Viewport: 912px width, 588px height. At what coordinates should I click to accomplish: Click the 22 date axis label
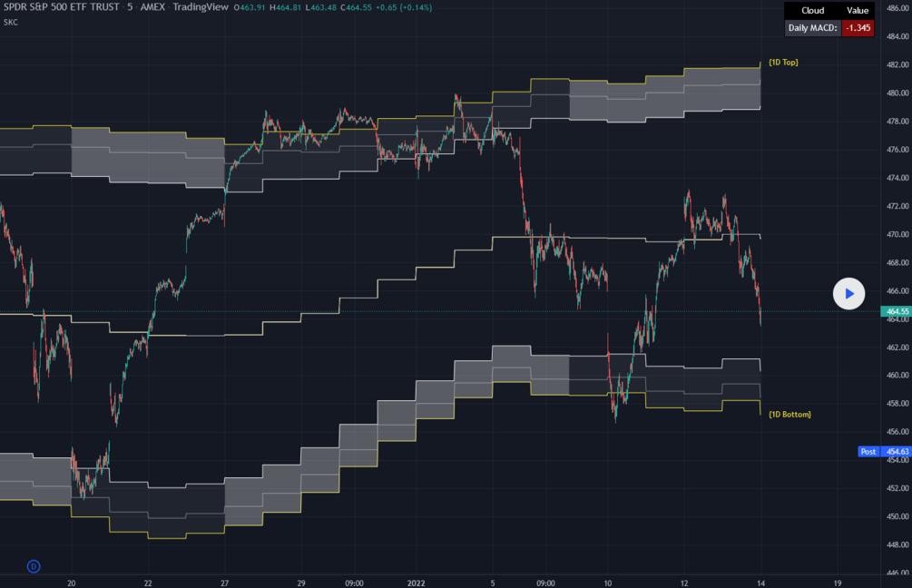[148, 583]
